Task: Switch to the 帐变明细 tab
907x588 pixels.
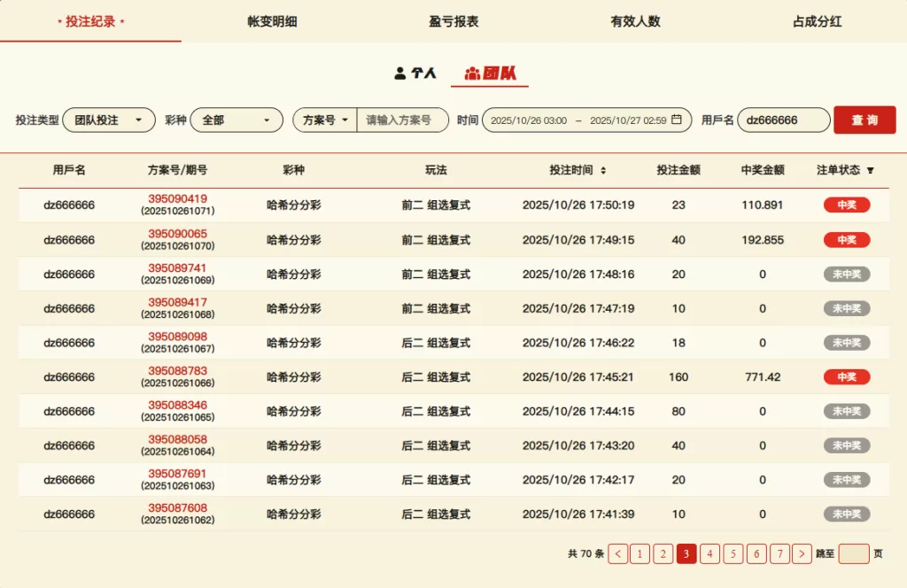Action: click(x=272, y=21)
